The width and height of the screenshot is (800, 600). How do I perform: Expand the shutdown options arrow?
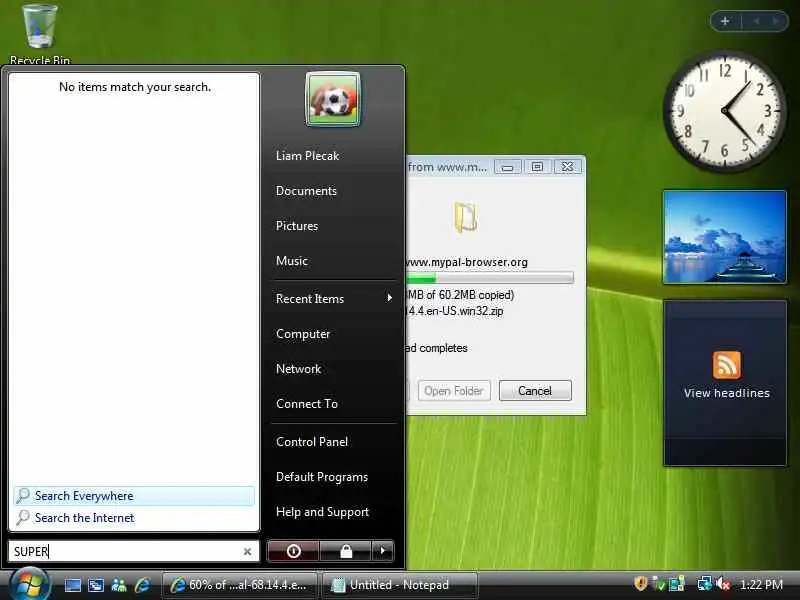pyautogui.click(x=383, y=551)
